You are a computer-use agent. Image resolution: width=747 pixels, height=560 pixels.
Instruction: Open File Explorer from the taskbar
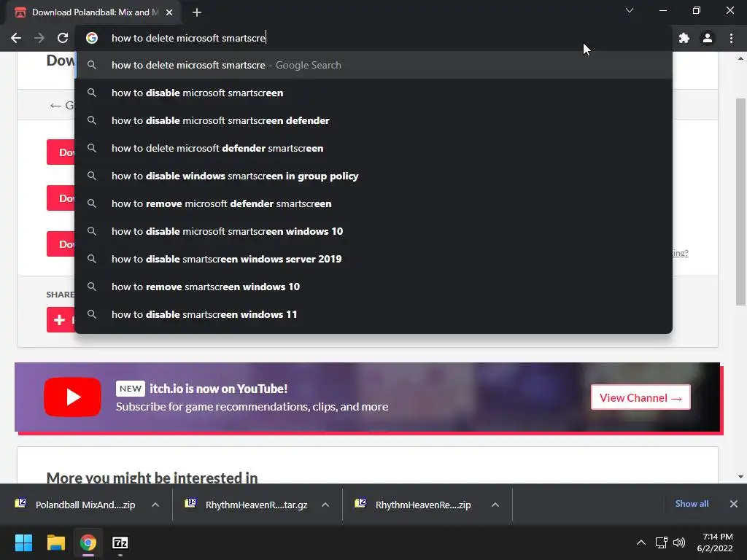pos(55,542)
